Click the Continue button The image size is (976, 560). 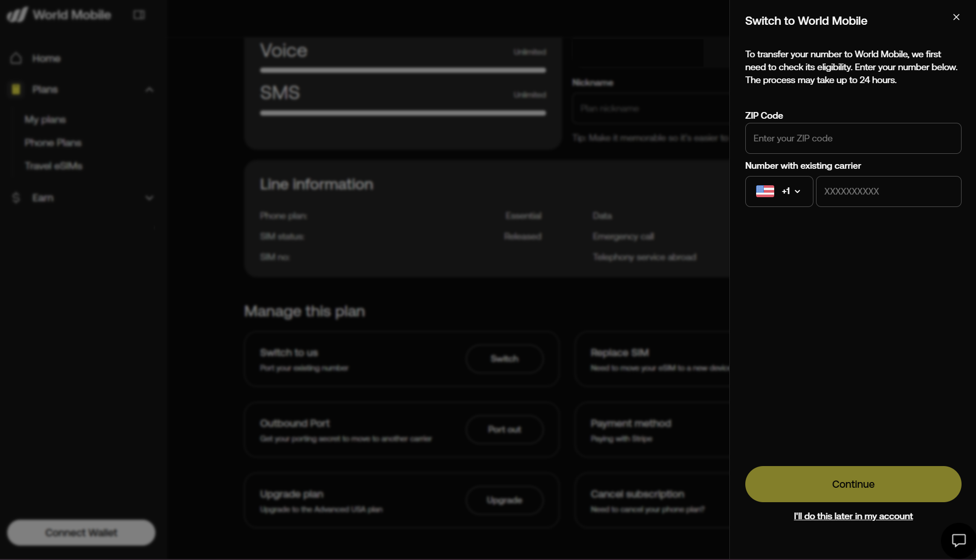tap(853, 484)
